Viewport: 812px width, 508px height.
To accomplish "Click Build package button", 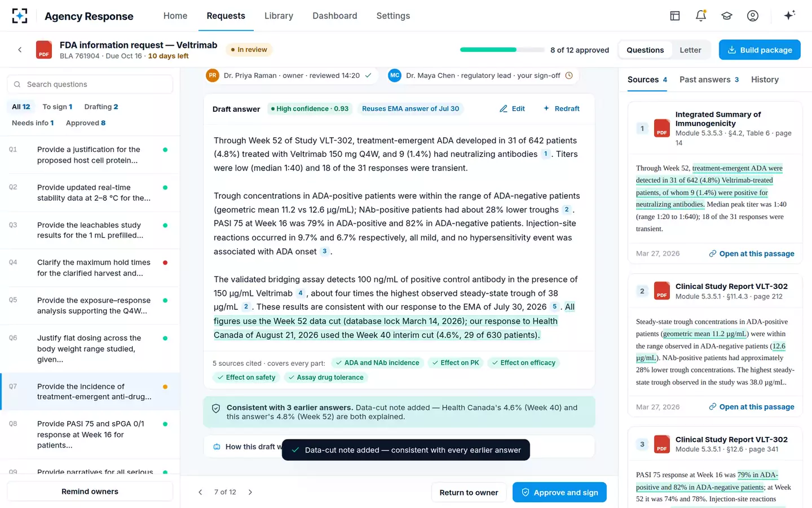I will [x=760, y=50].
